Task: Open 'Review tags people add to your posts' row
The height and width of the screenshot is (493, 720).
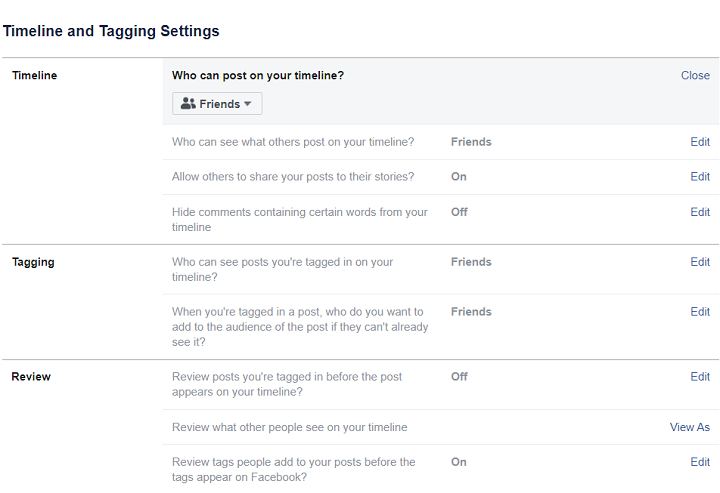Action: (x=293, y=469)
